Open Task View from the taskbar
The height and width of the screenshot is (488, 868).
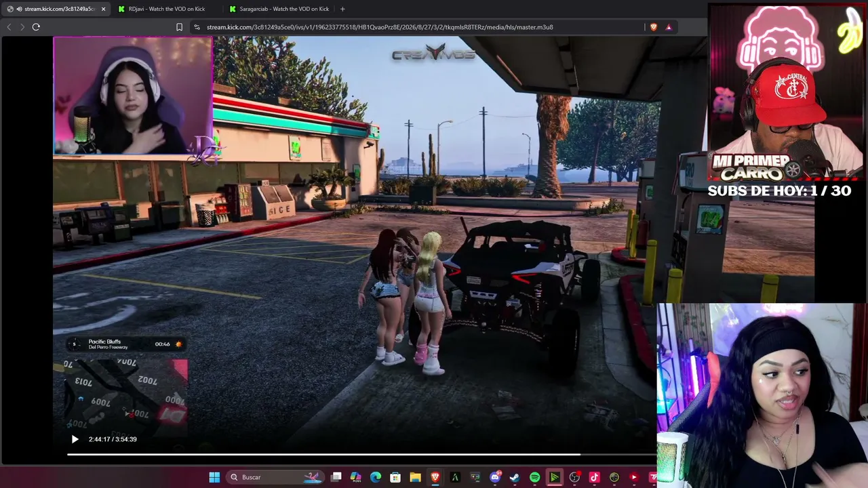coord(336,477)
